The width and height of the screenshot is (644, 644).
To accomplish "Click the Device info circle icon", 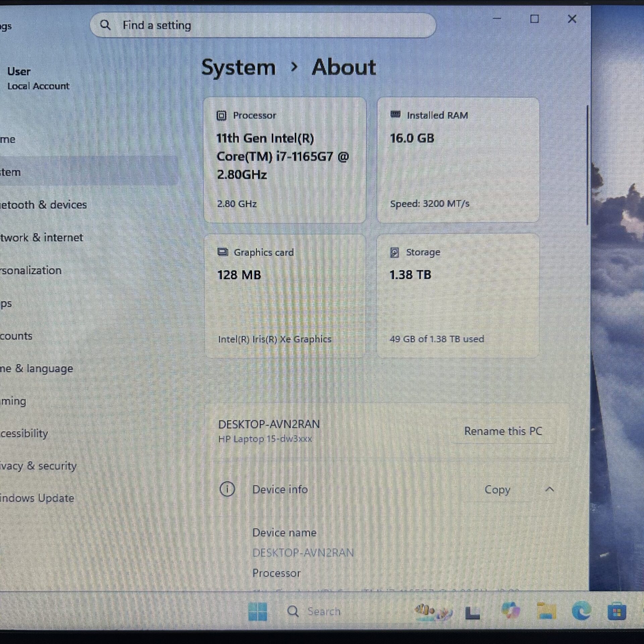I will 227,489.
